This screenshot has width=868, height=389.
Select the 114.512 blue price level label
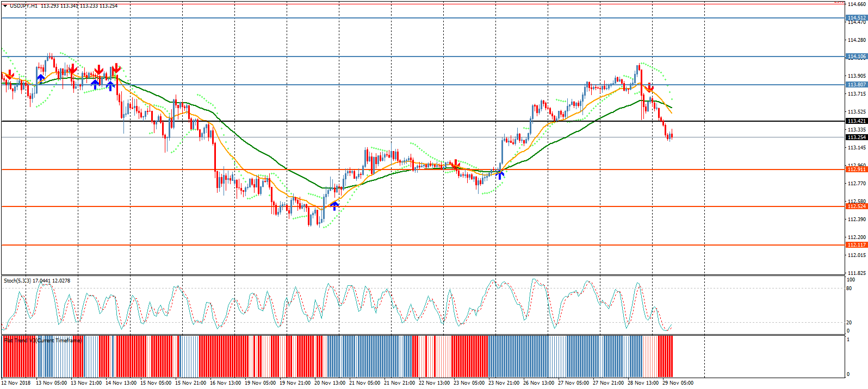[x=857, y=18]
